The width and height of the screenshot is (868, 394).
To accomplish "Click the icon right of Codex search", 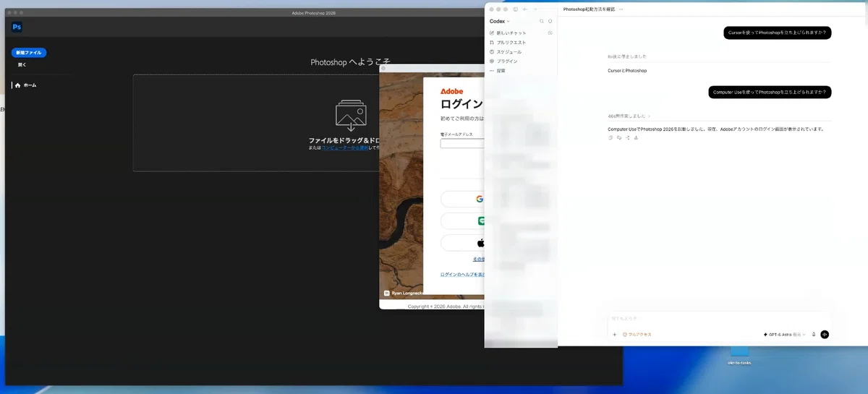I will coord(550,22).
